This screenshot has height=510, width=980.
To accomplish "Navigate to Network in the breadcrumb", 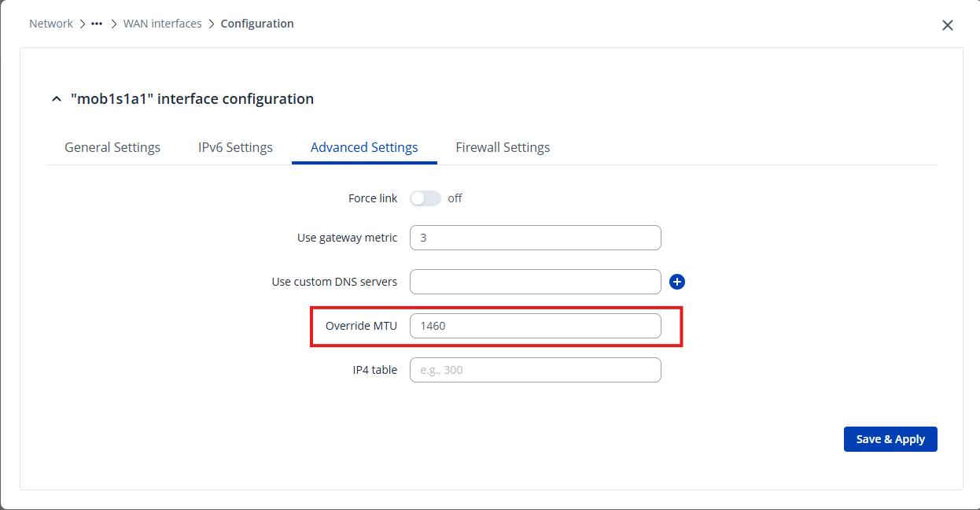I will point(51,24).
